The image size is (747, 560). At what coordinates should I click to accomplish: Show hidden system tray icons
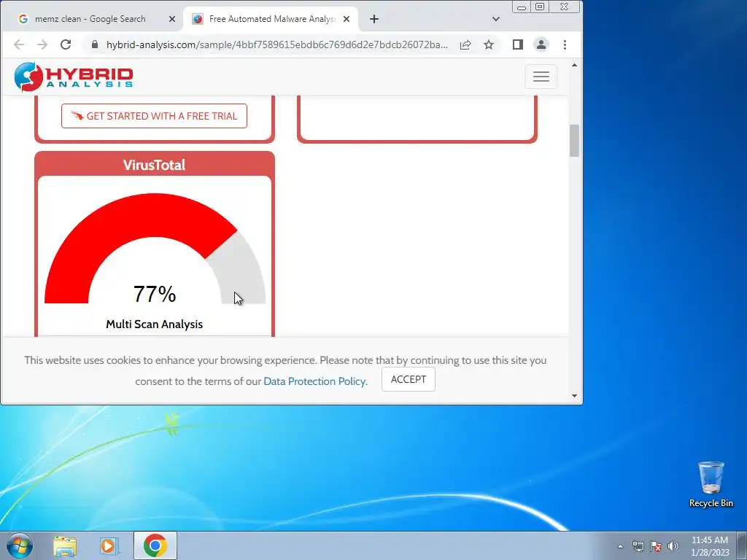[x=620, y=546]
